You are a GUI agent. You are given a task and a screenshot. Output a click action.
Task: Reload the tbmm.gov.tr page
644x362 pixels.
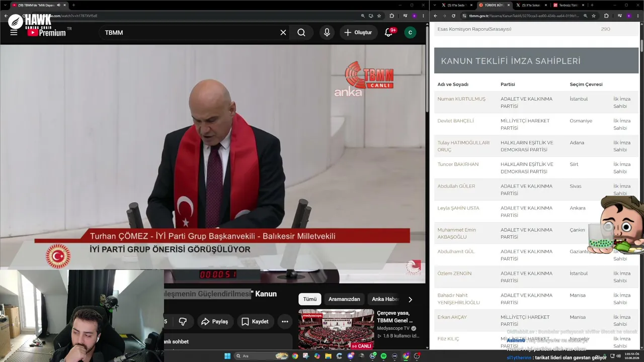[x=453, y=16]
